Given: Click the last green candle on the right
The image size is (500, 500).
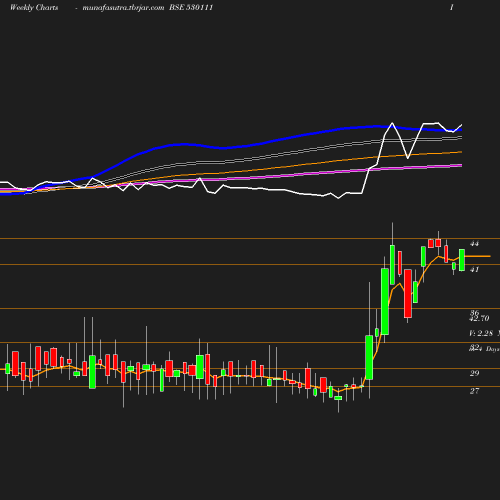Looking at the screenshot, I should [462, 260].
